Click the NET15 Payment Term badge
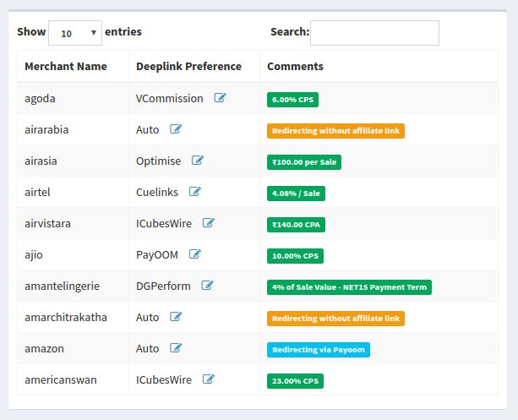 pos(349,287)
